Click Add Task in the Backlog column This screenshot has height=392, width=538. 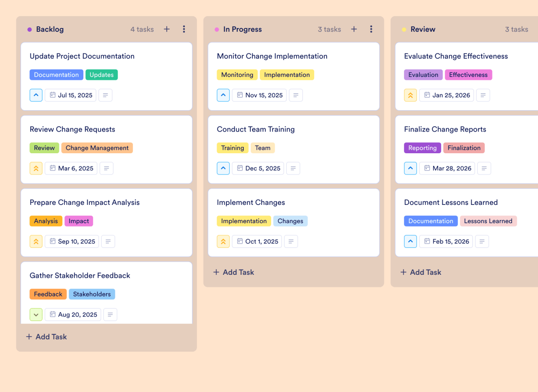pos(46,336)
